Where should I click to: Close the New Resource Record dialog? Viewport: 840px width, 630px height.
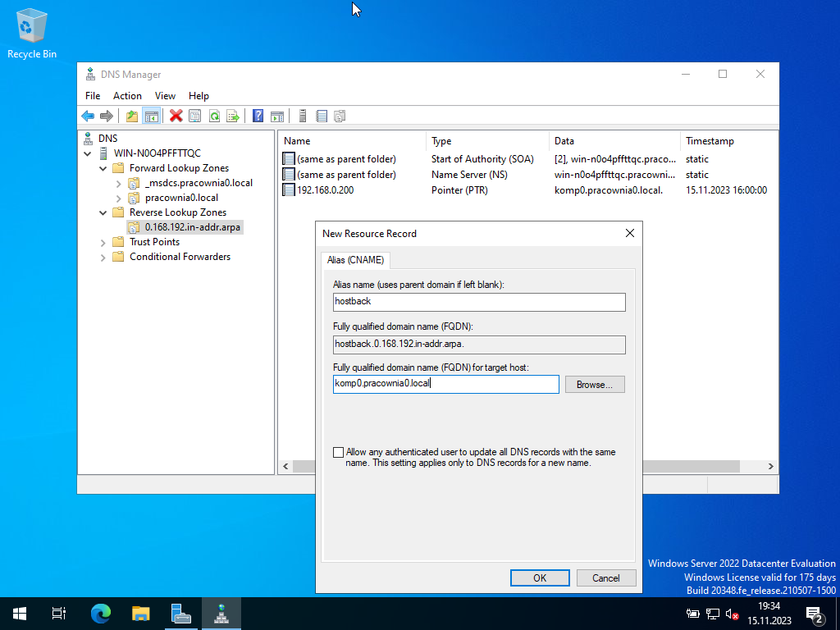[x=630, y=233]
